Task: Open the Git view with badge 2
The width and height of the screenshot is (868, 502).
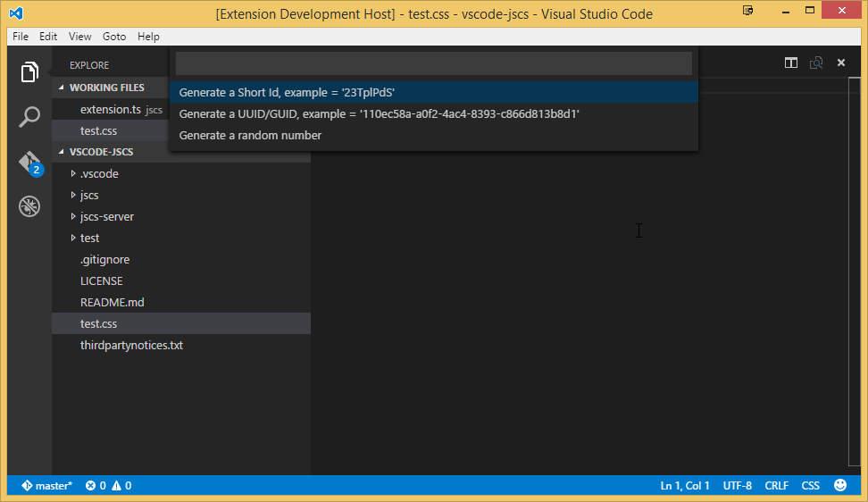Action: click(x=29, y=163)
